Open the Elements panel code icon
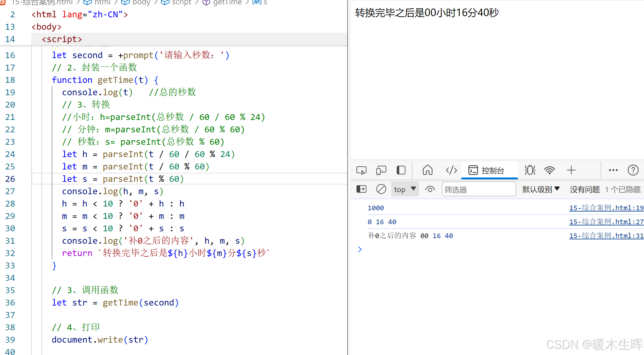The image size is (644, 355). pyautogui.click(x=451, y=170)
